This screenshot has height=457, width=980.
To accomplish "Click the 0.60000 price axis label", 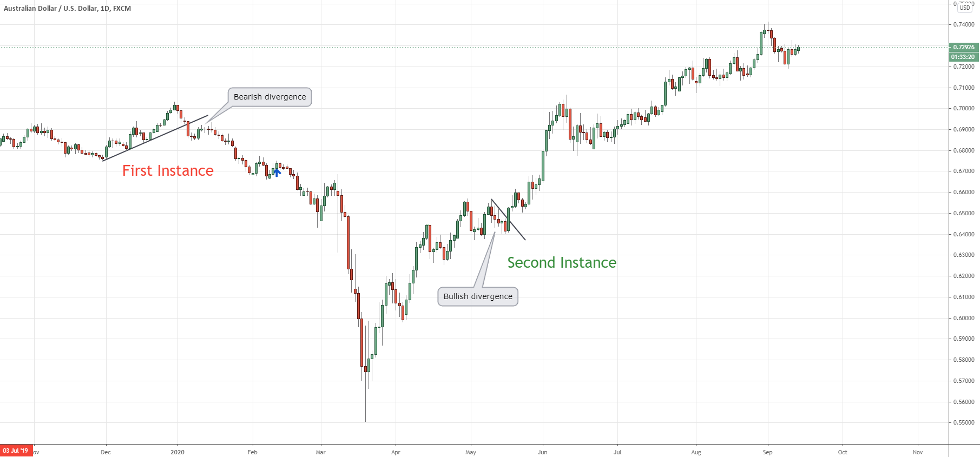I will click(963, 318).
